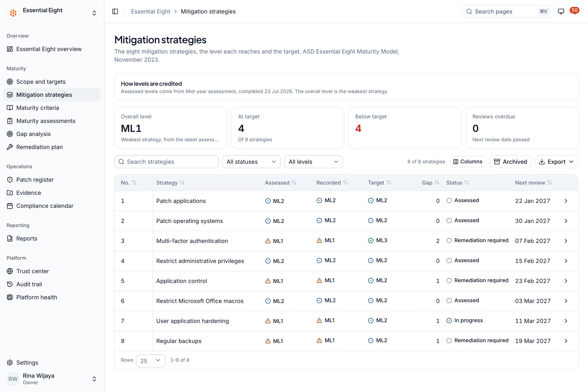This screenshot has width=588, height=392.
Task: Click the Columns button
Action: pyautogui.click(x=468, y=162)
